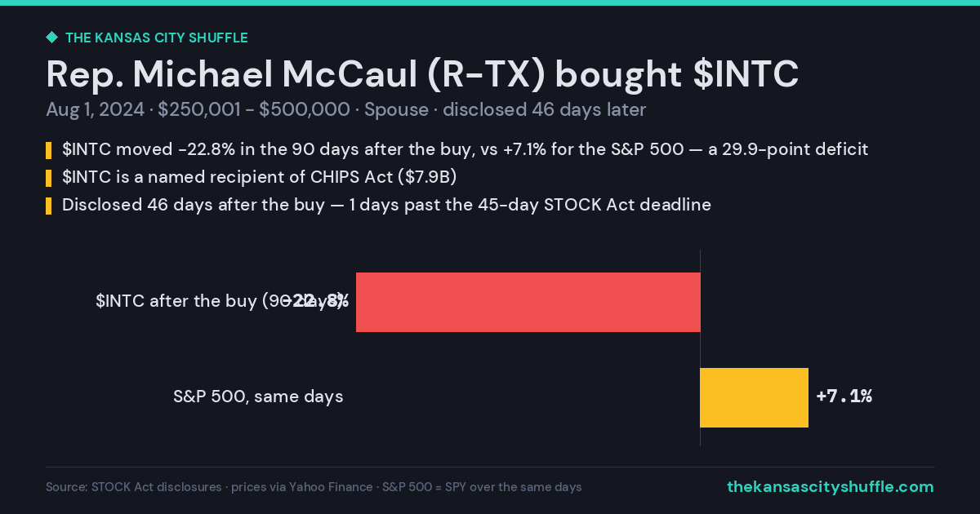
Task: Select the yellow S&P 500 bar
Action: tap(754, 397)
